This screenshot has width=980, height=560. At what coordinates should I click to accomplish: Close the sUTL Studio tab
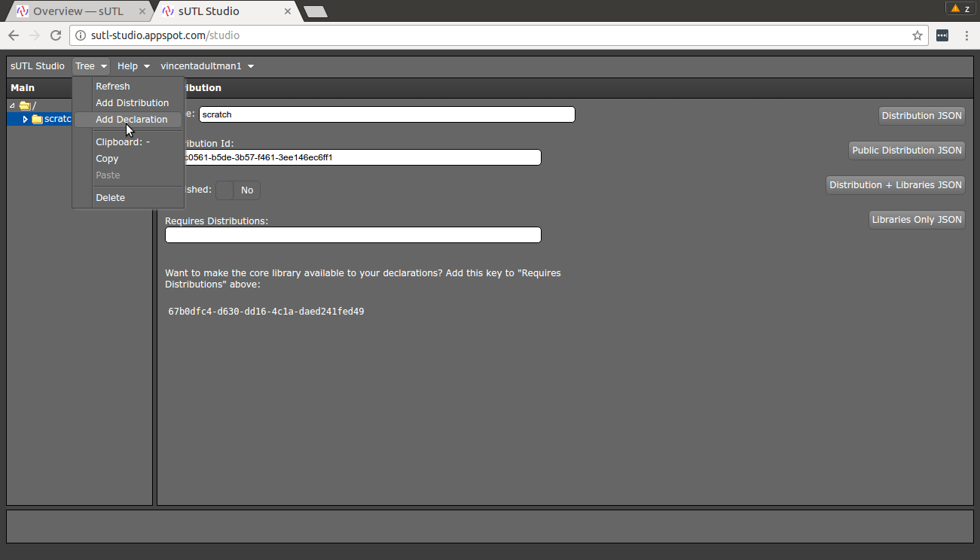click(x=287, y=11)
